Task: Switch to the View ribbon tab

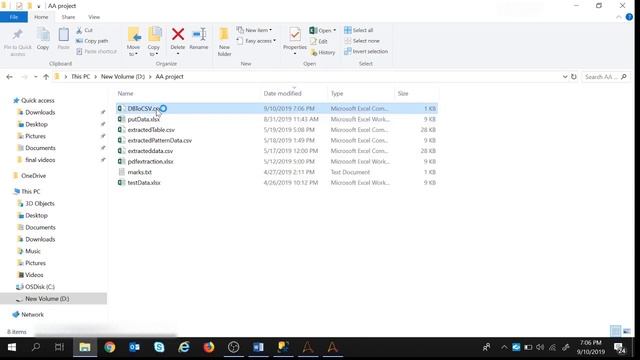Action: (x=94, y=17)
